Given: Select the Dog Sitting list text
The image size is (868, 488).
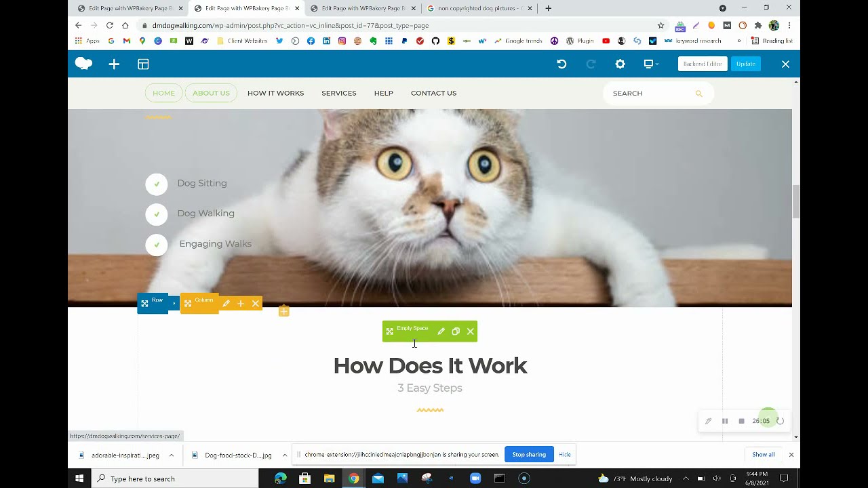Looking at the screenshot, I should click(202, 183).
